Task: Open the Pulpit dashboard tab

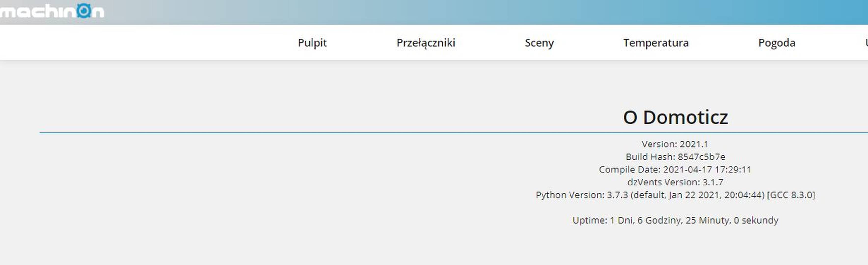Action: (x=312, y=43)
